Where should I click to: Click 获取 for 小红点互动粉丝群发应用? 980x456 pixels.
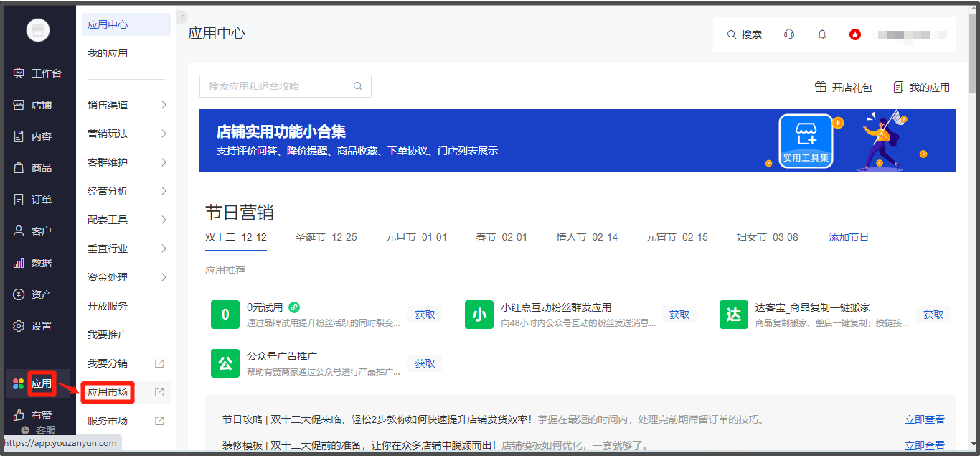pos(679,315)
